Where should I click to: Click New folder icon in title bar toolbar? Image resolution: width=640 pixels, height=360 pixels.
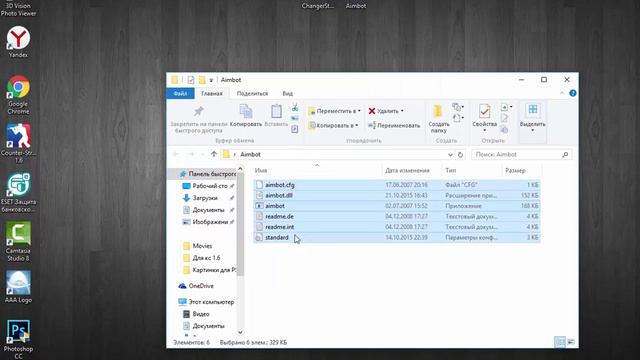point(202,80)
